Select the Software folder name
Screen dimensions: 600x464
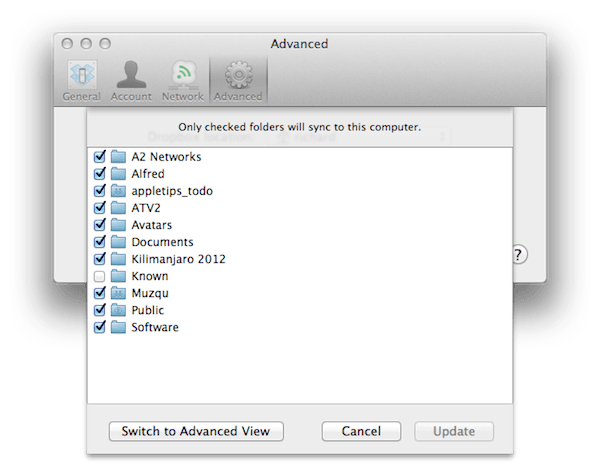(155, 327)
